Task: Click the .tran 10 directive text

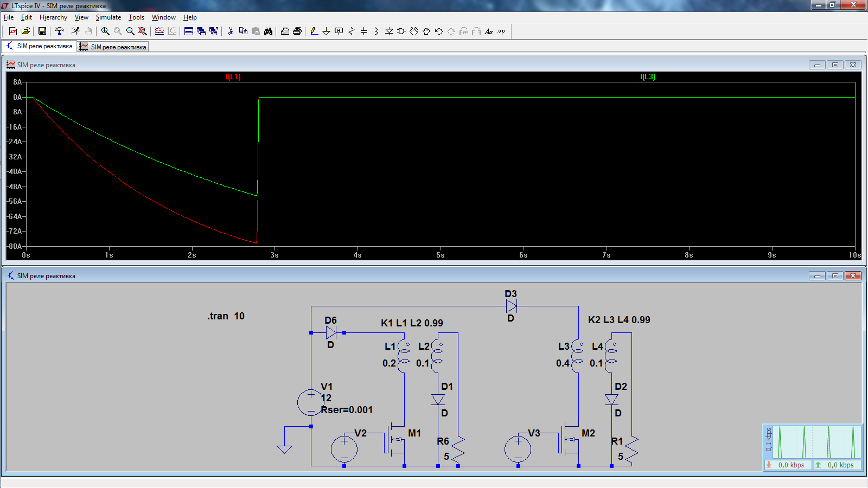Action: pos(226,316)
